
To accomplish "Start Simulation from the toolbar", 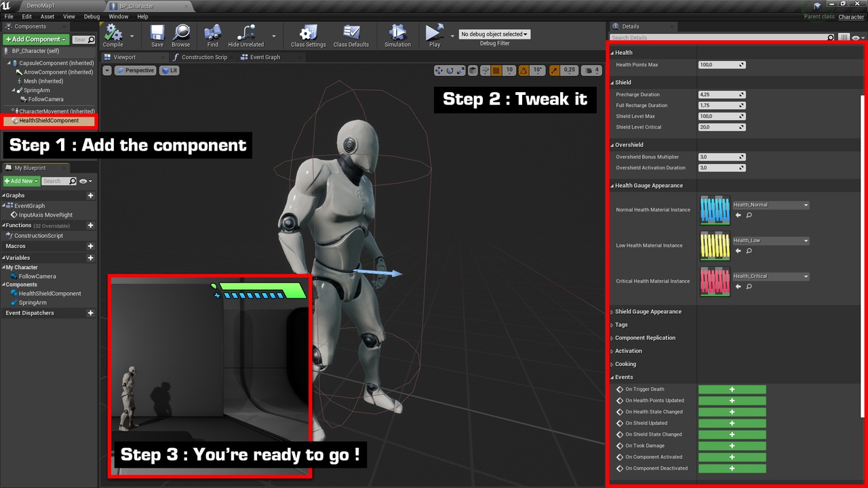I will click(x=397, y=33).
